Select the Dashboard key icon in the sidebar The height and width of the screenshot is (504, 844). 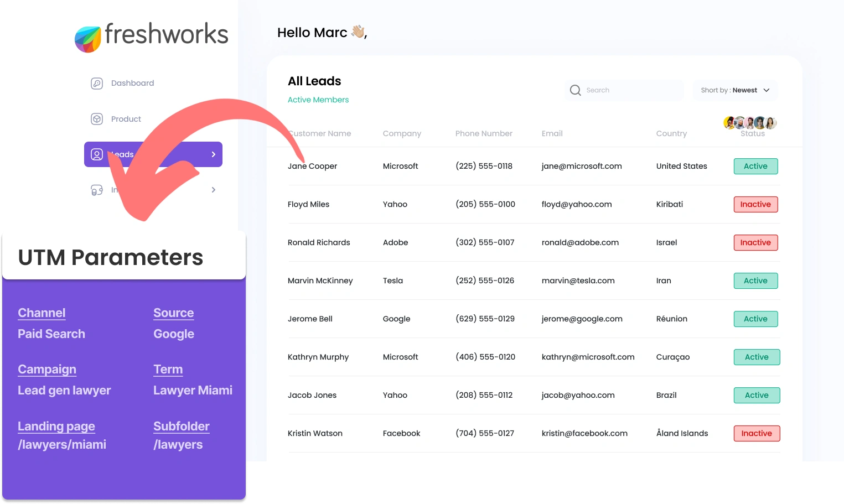coord(97,83)
